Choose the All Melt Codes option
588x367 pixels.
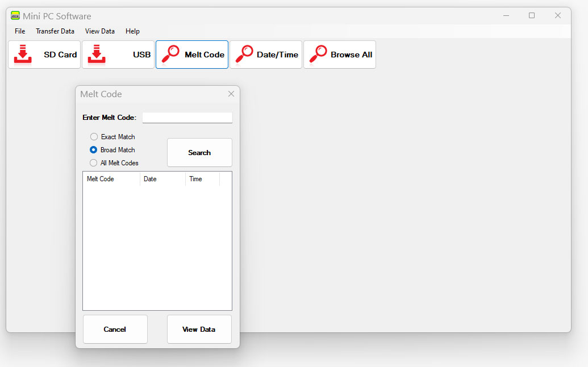94,163
